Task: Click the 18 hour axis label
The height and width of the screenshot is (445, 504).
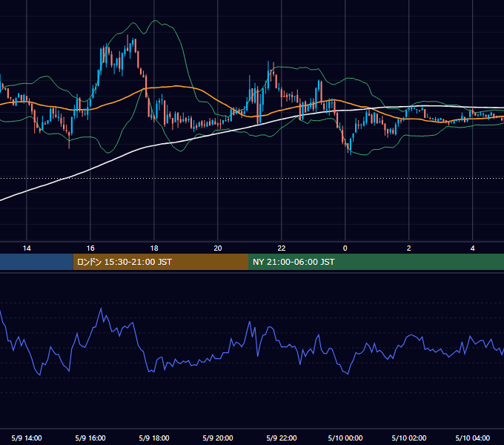Action: tap(154, 248)
